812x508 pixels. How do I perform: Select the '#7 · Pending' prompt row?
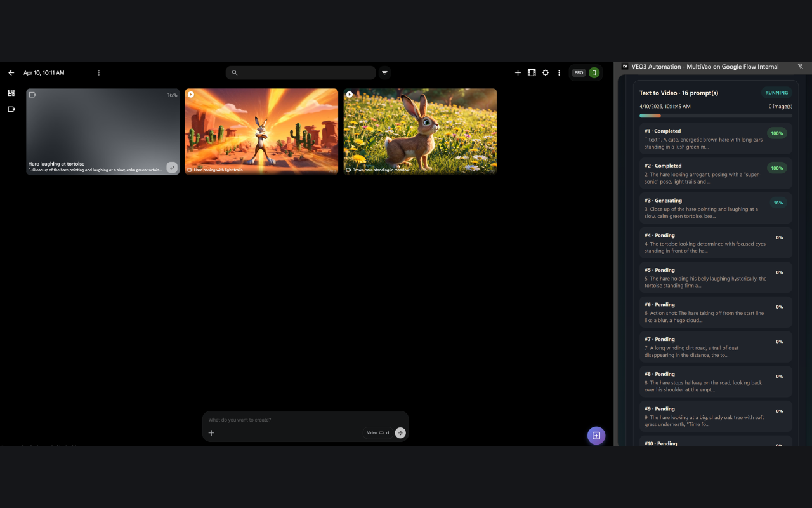point(716,347)
